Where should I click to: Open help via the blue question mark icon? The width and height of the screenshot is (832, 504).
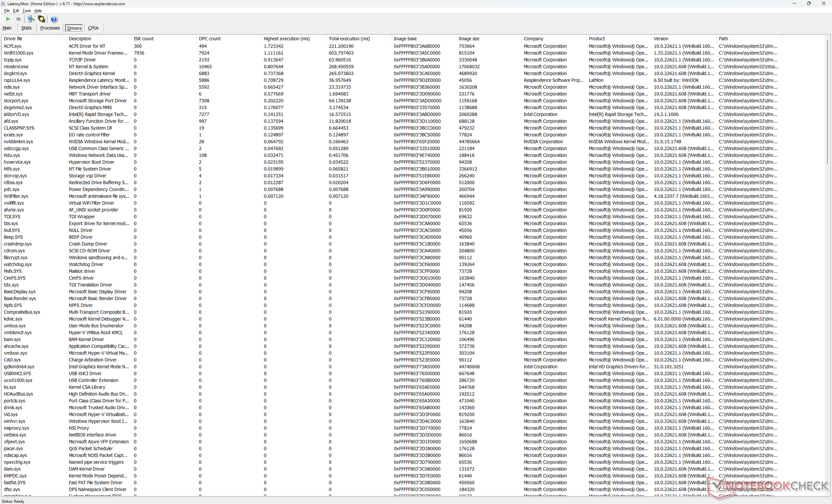pyautogui.click(x=54, y=19)
